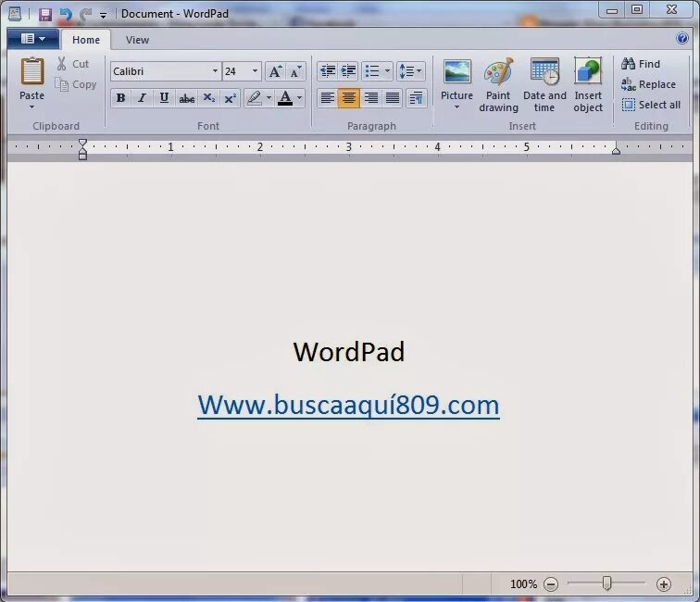Click the WordPad app icon in title bar
Image resolution: width=700 pixels, height=602 pixels.
pyautogui.click(x=15, y=14)
